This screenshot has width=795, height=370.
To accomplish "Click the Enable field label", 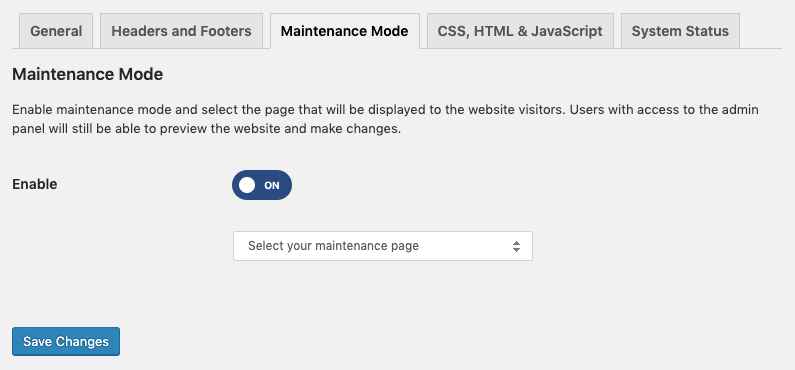I will pyautogui.click(x=34, y=184).
